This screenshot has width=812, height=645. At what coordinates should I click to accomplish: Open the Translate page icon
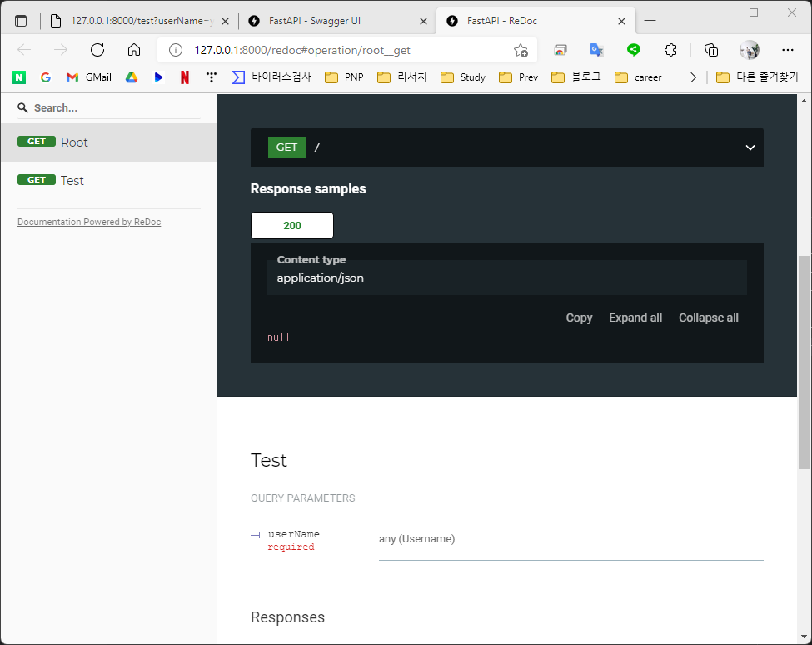(596, 50)
